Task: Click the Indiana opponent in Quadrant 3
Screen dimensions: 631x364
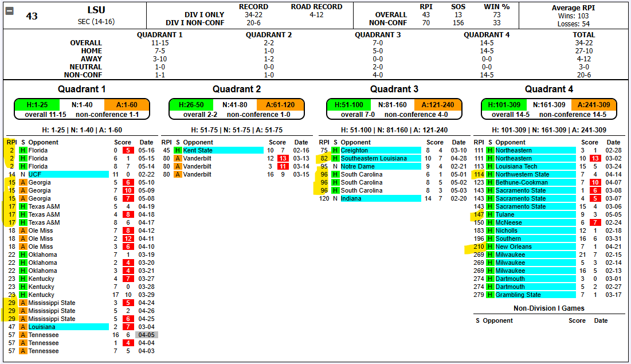Action: click(x=381, y=198)
